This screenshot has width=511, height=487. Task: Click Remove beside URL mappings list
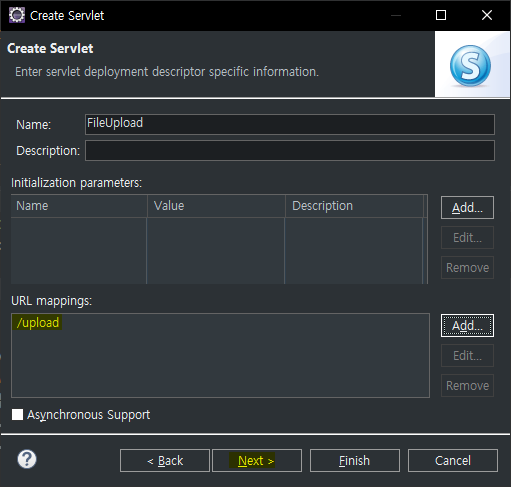pos(467,386)
